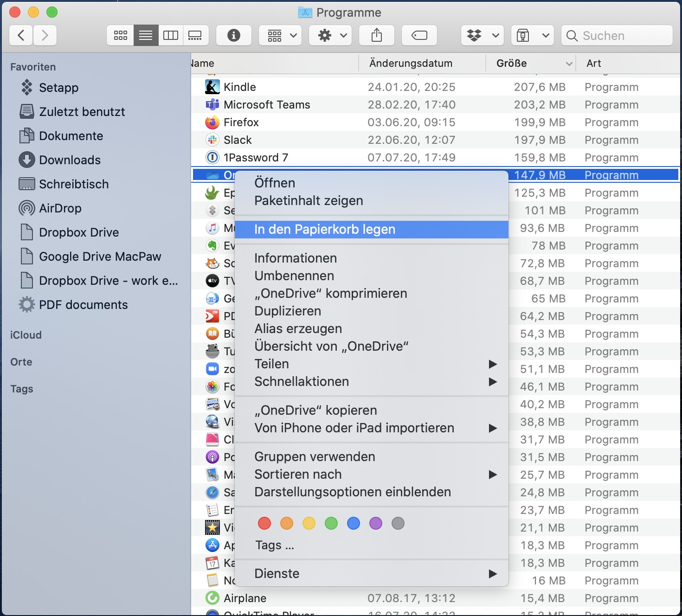Show info with the 'i' button
The image size is (682, 616).
(234, 35)
